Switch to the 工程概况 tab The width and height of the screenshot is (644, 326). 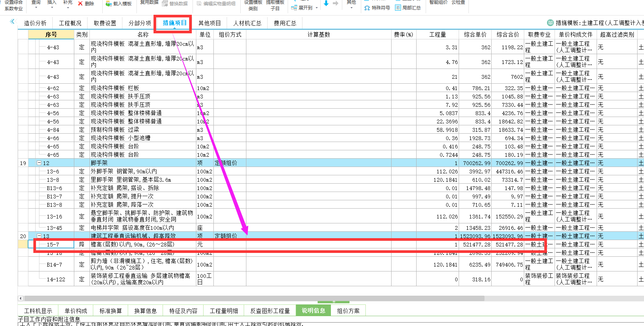[x=70, y=23]
